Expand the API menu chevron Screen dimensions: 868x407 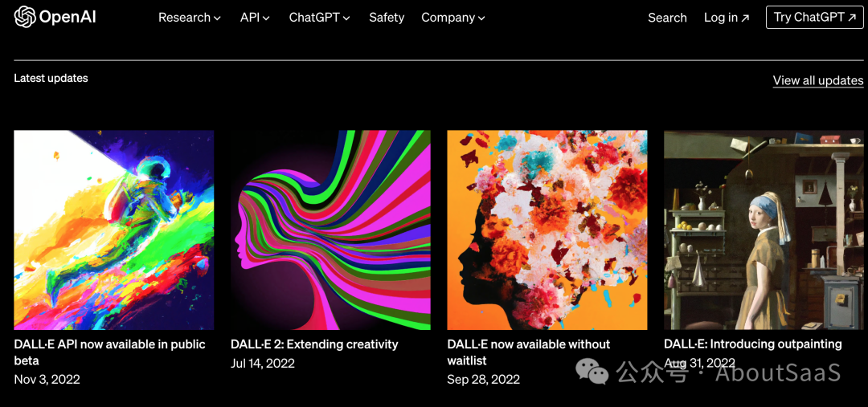(x=266, y=18)
